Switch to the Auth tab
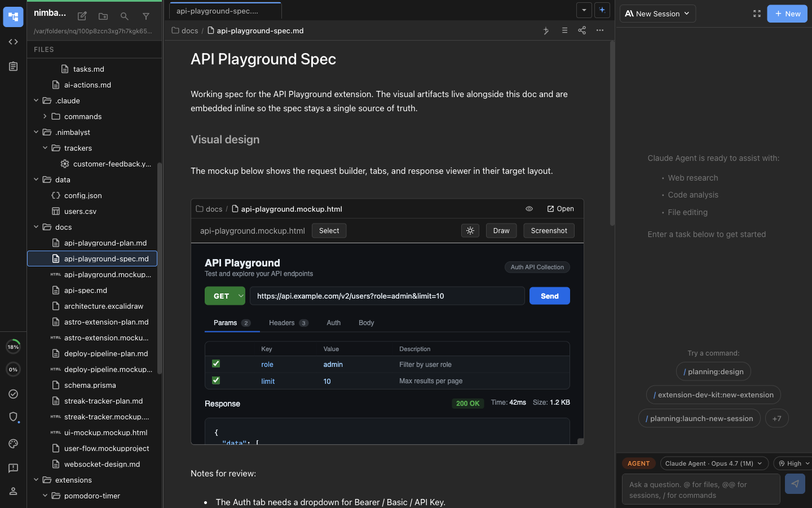The width and height of the screenshot is (812, 508). click(x=334, y=323)
